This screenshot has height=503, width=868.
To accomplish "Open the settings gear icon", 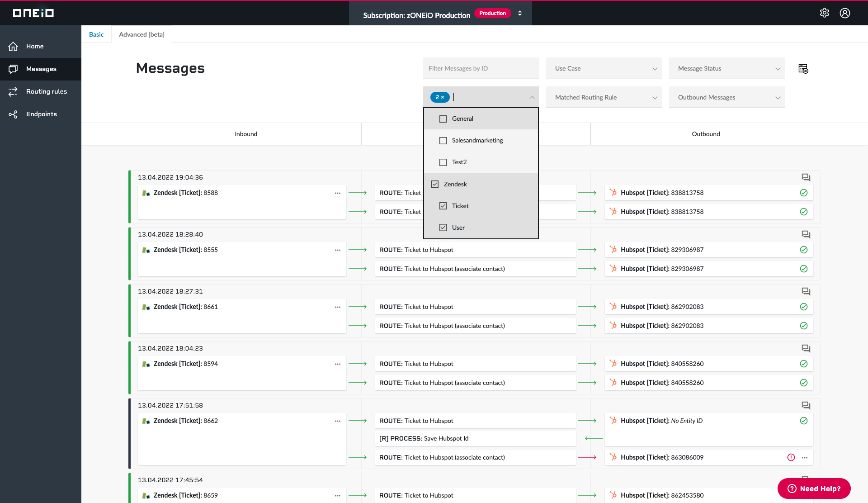I will (x=825, y=13).
